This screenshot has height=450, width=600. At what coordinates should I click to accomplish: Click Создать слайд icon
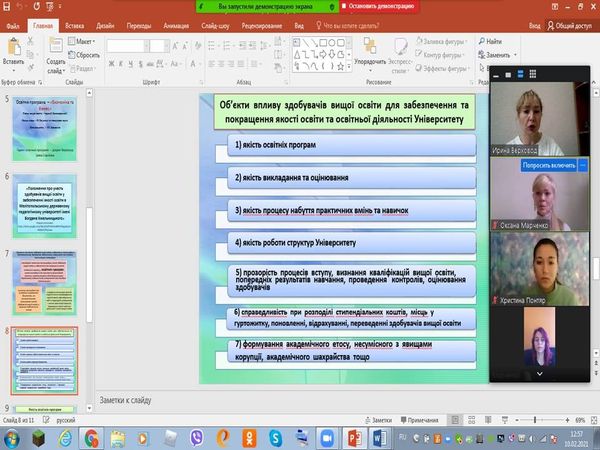[55, 51]
